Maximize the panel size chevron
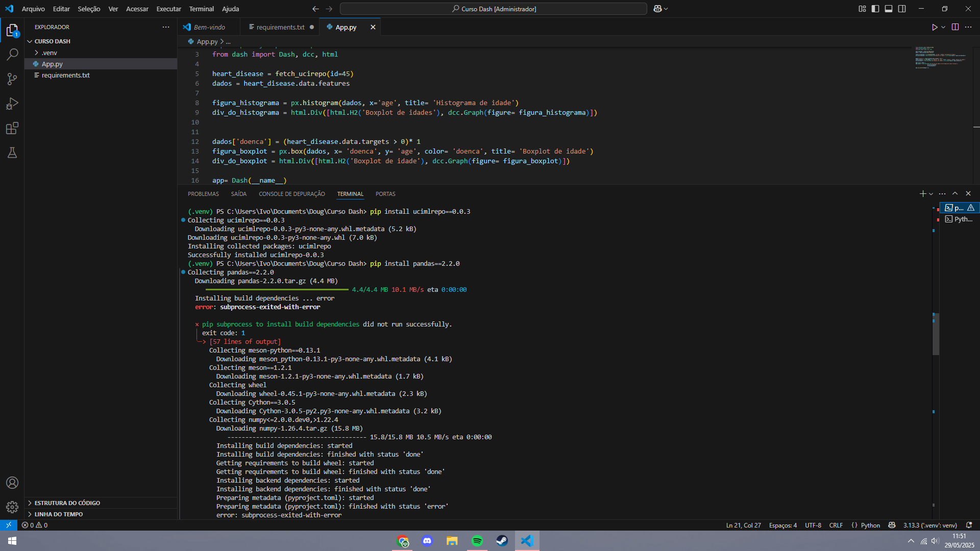 click(955, 194)
